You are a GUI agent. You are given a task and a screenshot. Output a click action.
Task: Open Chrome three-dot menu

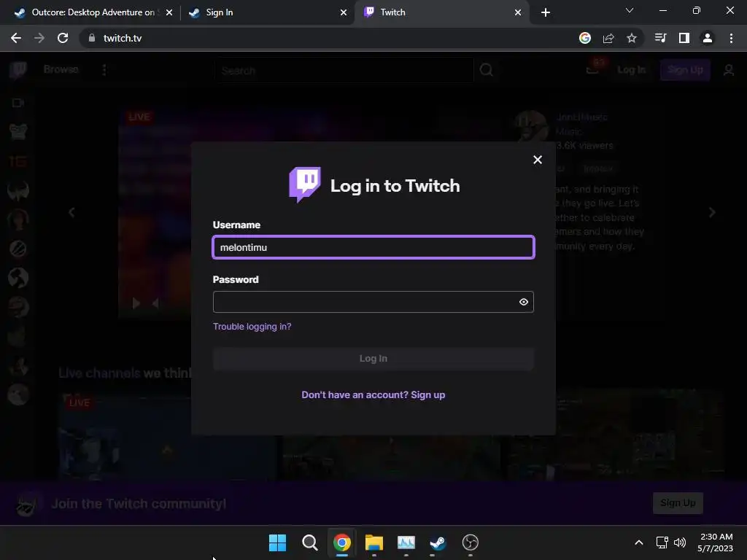click(x=731, y=38)
